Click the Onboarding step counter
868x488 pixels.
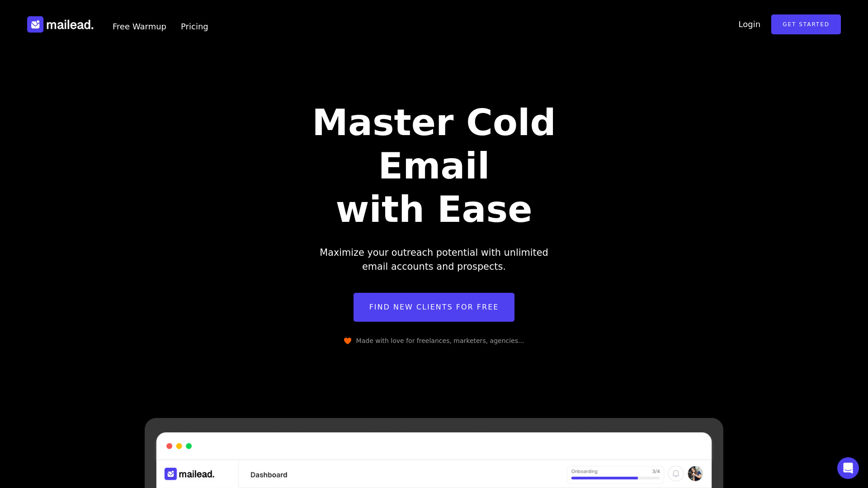(656, 471)
